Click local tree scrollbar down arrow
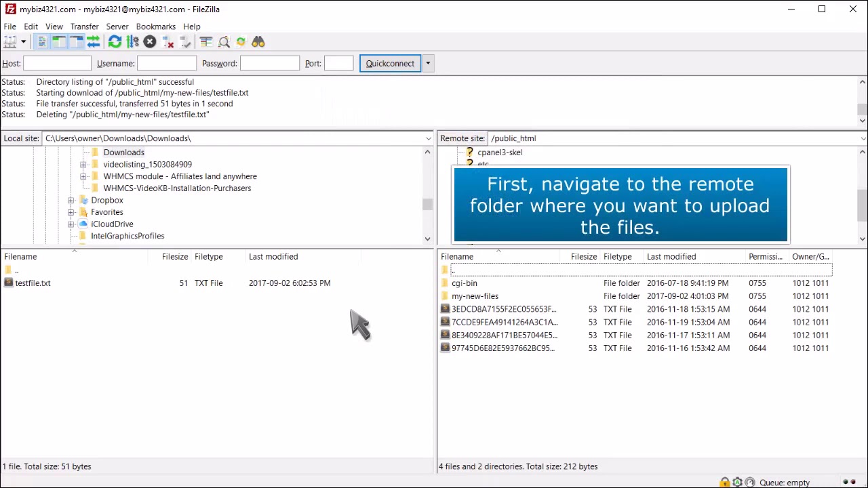Viewport: 868px width, 488px height. tap(427, 239)
